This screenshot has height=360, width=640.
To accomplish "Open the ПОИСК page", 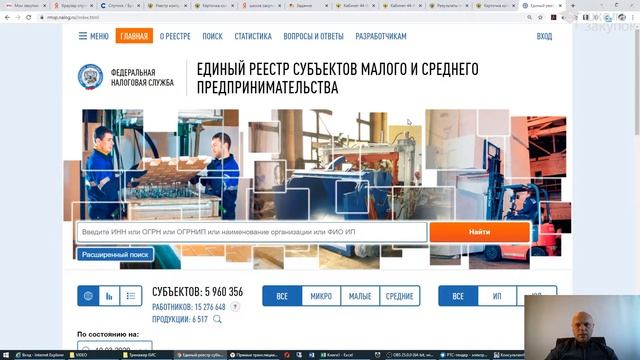I will point(213,36).
